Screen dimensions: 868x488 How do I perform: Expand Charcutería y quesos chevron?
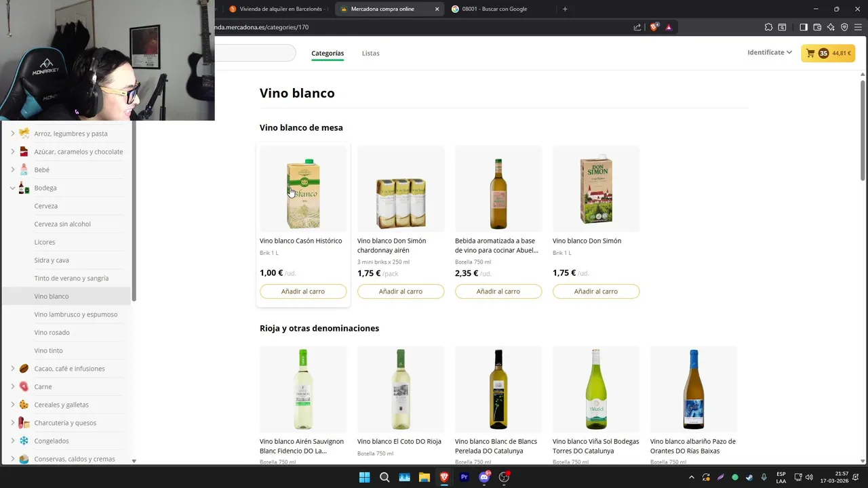click(x=12, y=423)
